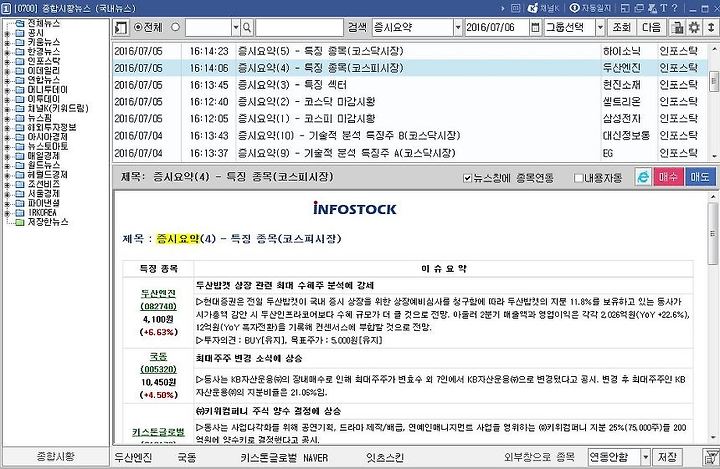
Task: Open the 키스톤글로벌 stock link in article
Action: [x=158, y=432]
